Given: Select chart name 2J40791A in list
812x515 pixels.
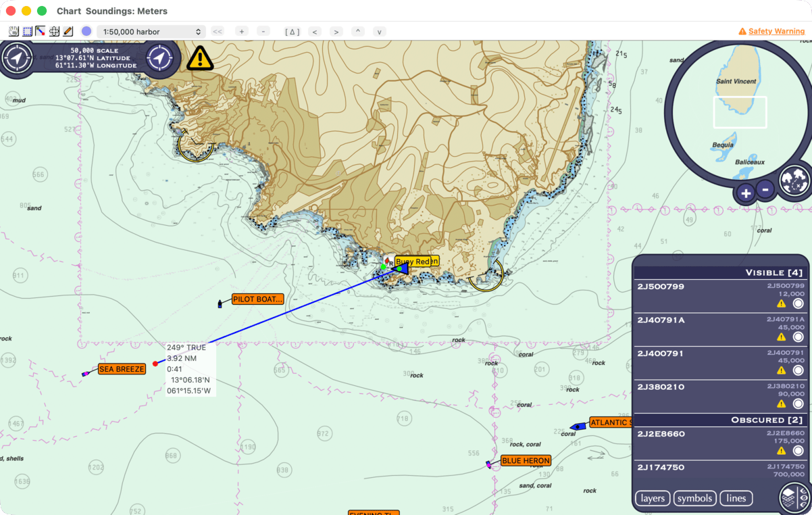Looking at the screenshot, I should point(661,320).
